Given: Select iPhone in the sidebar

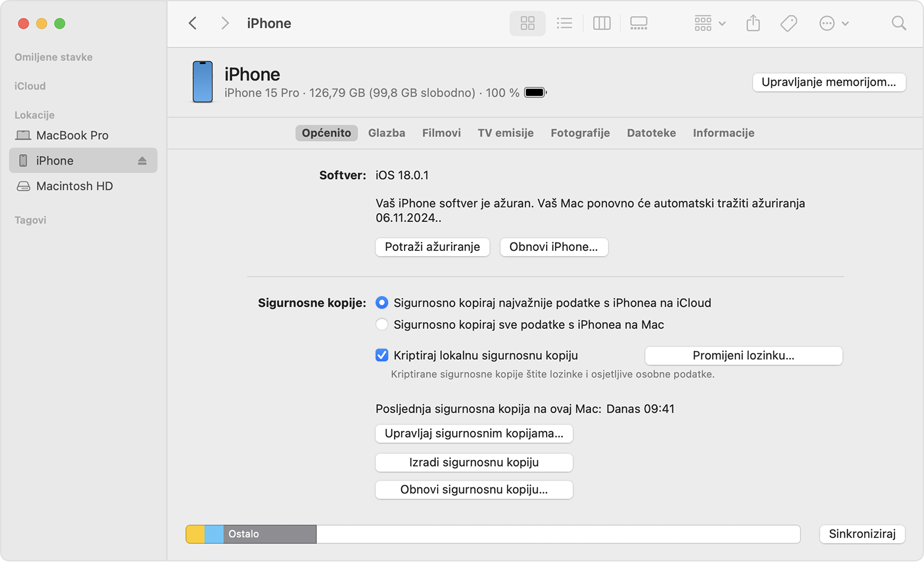Looking at the screenshot, I should click(x=83, y=161).
